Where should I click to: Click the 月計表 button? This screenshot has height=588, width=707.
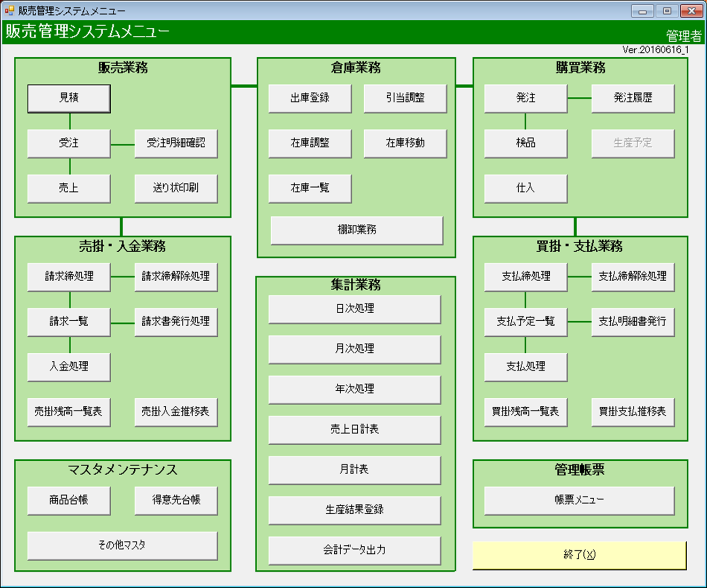[355, 470]
